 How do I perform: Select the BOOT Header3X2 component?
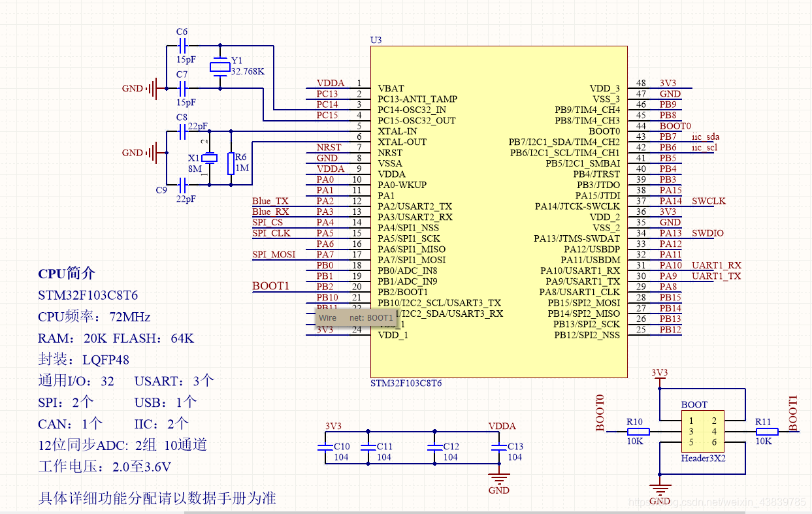704,432
